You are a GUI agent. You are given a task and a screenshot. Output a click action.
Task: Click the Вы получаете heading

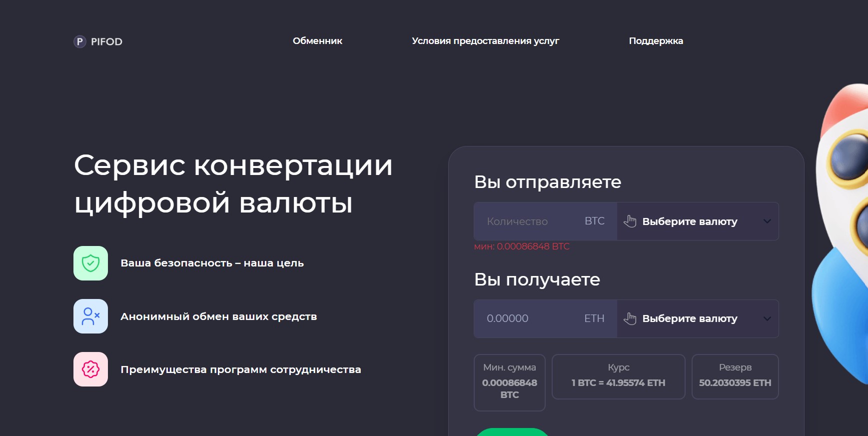(537, 279)
